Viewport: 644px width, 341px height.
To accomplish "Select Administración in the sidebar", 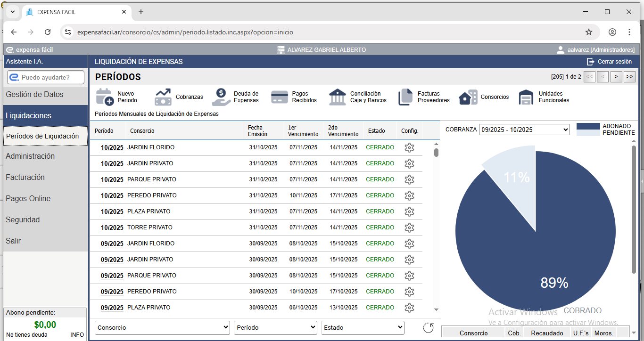I will 30,156.
